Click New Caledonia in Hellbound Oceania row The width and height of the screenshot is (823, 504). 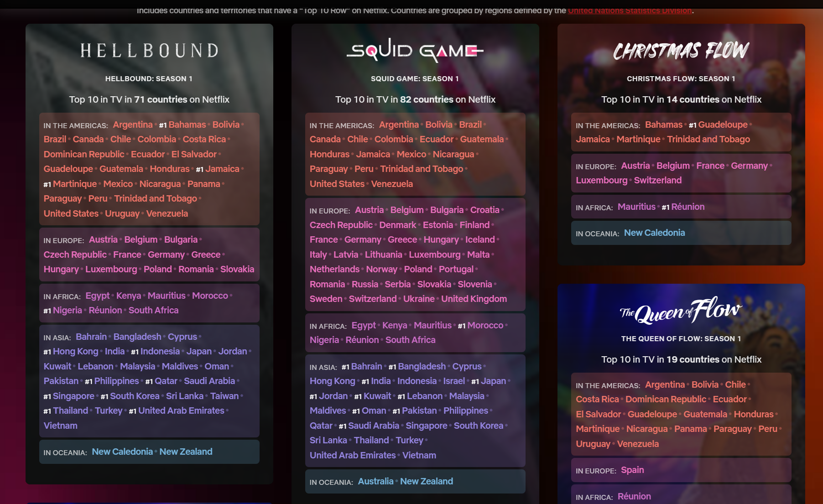coord(122,452)
